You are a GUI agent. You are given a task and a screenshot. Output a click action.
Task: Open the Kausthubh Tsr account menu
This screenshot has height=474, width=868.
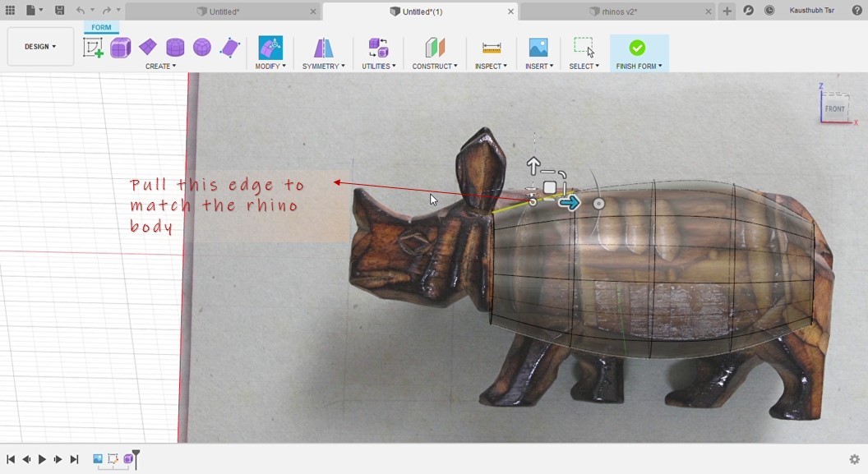coord(811,11)
